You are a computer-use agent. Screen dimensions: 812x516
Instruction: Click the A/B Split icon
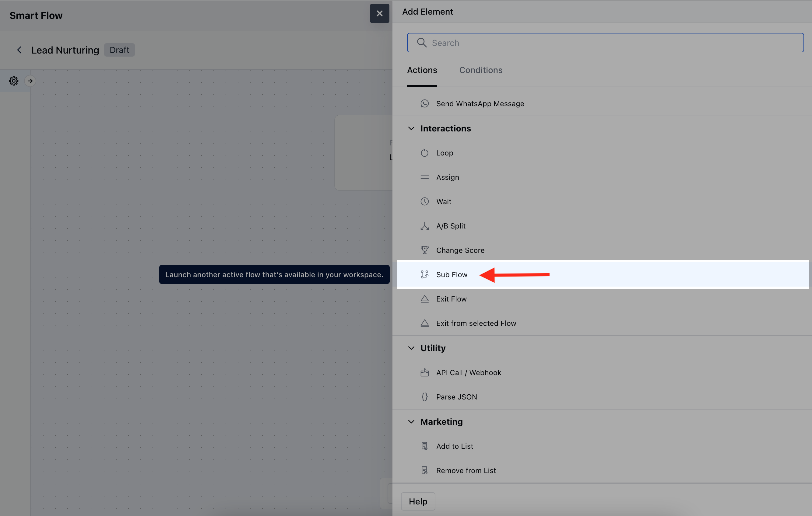tap(424, 226)
